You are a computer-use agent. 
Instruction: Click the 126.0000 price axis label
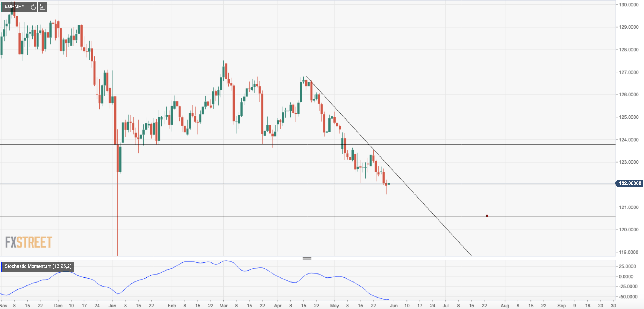pos(629,95)
